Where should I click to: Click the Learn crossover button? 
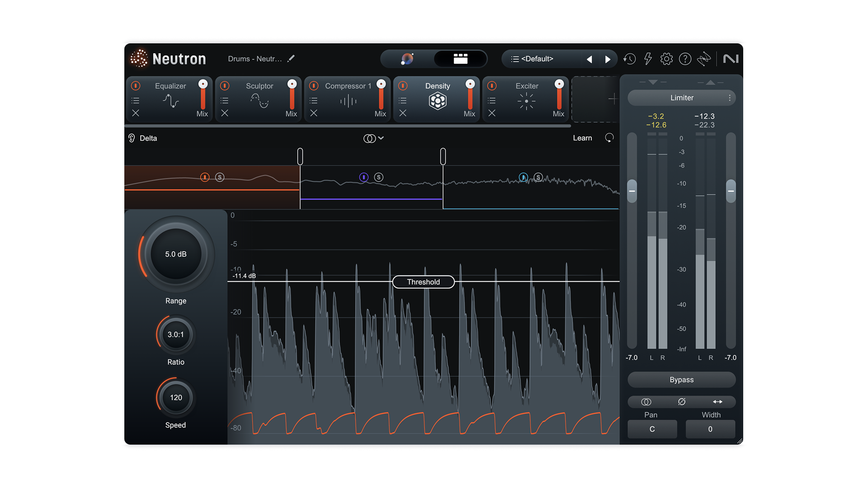point(582,138)
